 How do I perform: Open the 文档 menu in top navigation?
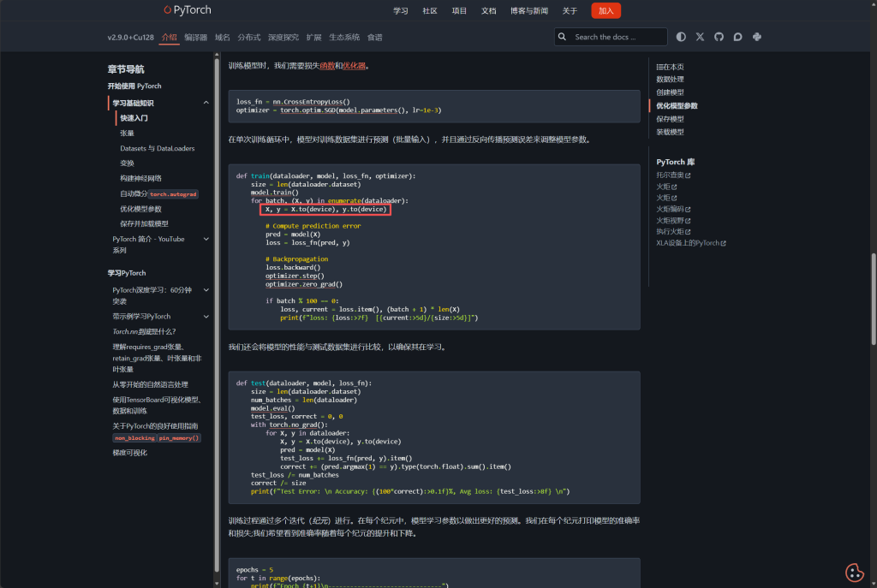(x=488, y=11)
